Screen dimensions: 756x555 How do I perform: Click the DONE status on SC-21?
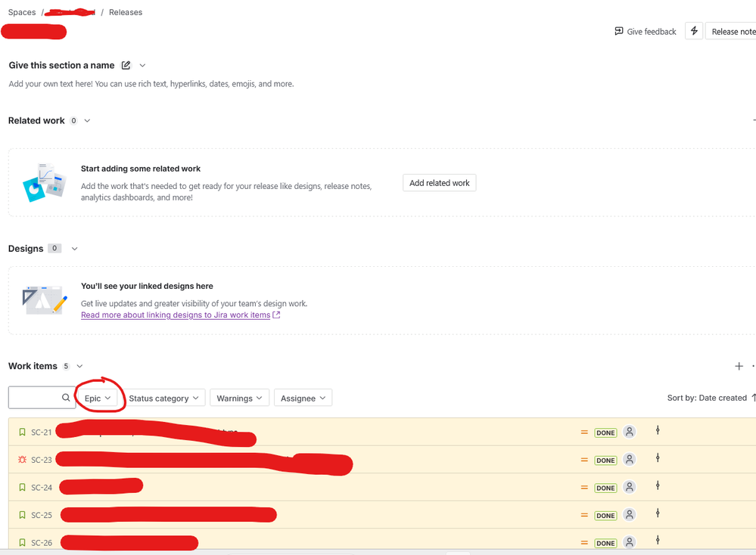(x=605, y=433)
